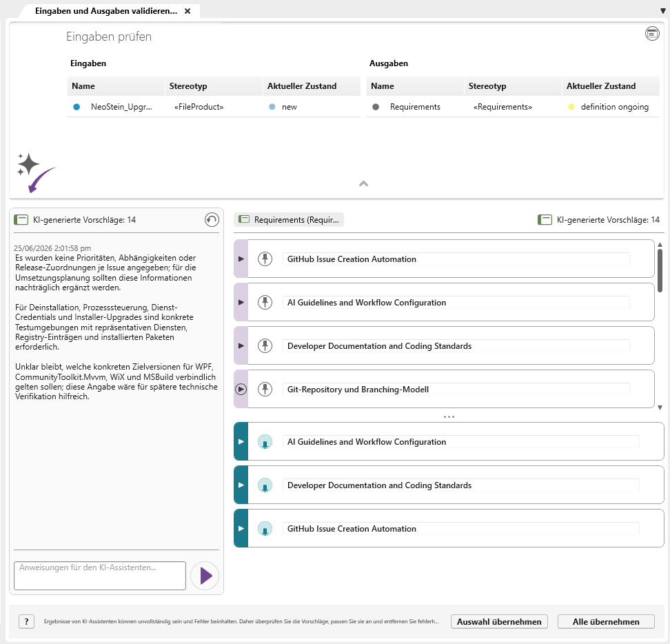Switch to Eingaben und Ausgaben validieren tab
This screenshot has width=670, height=644.
coord(106,11)
